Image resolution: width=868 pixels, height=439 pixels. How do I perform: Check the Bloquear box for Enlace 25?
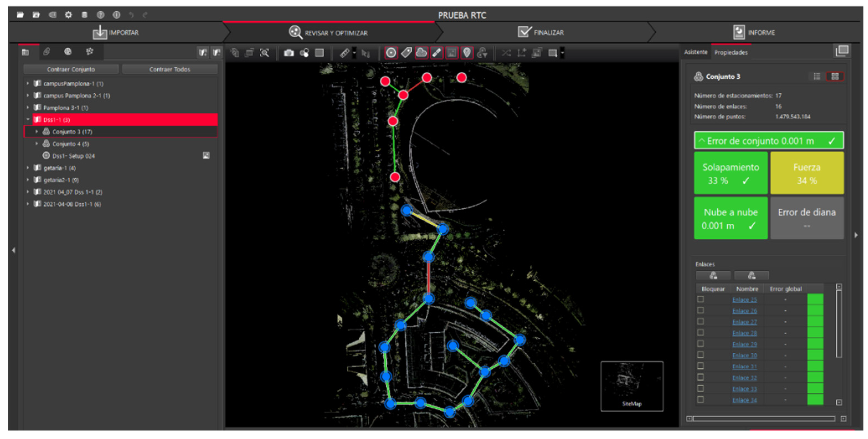(700, 299)
